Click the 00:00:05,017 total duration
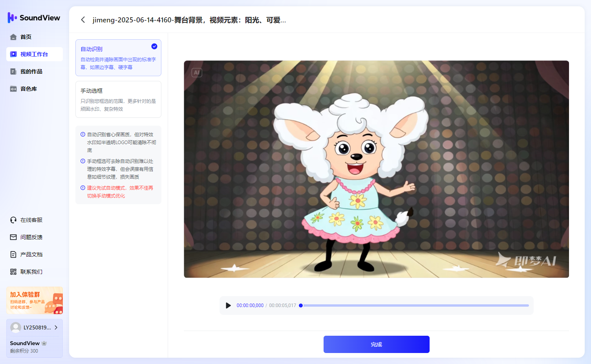591x364 pixels. [x=283, y=305]
